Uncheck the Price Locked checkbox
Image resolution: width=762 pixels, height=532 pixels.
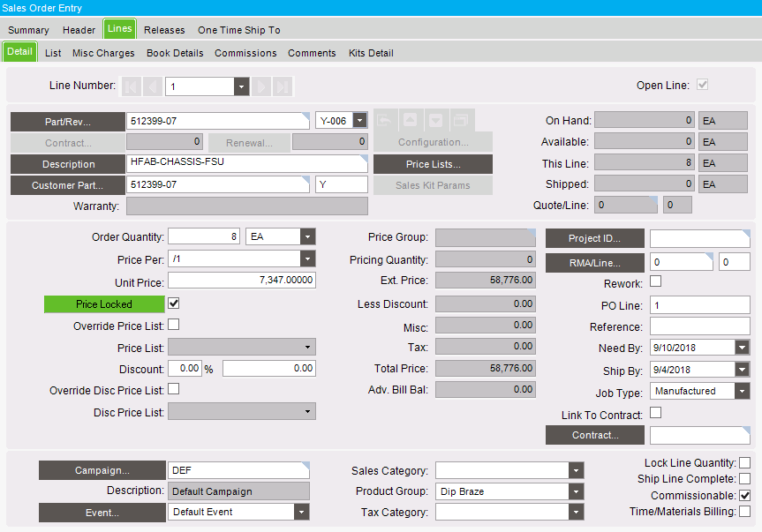[173, 303]
